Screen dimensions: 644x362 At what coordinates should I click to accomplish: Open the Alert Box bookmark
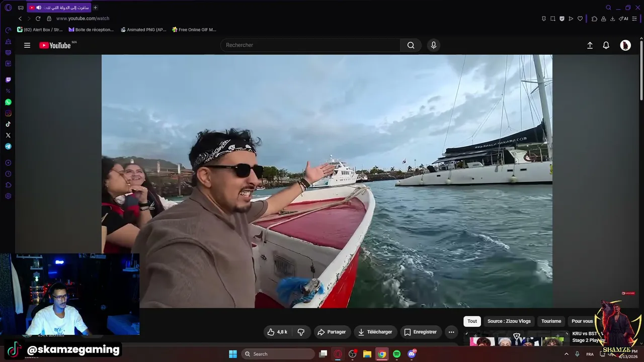[x=40, y=30]
